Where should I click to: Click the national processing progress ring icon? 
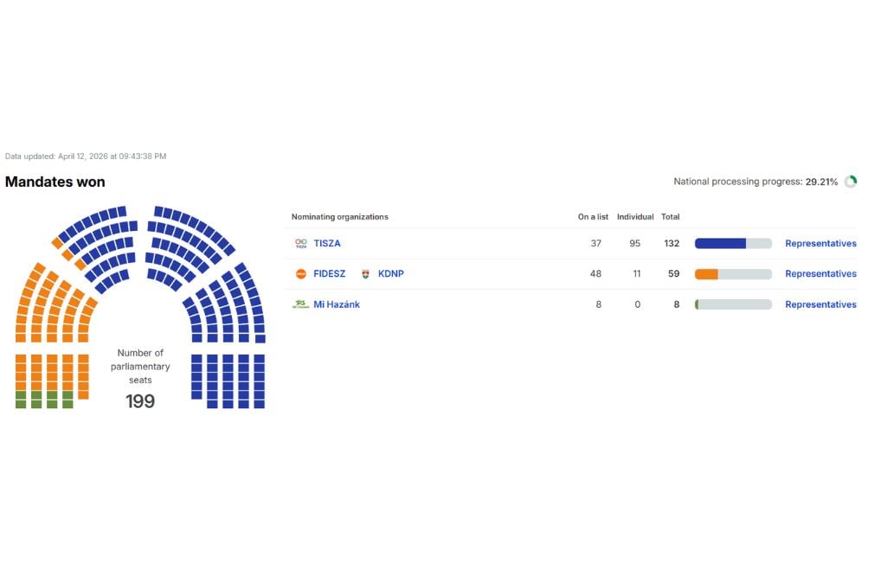click(851, 182)
